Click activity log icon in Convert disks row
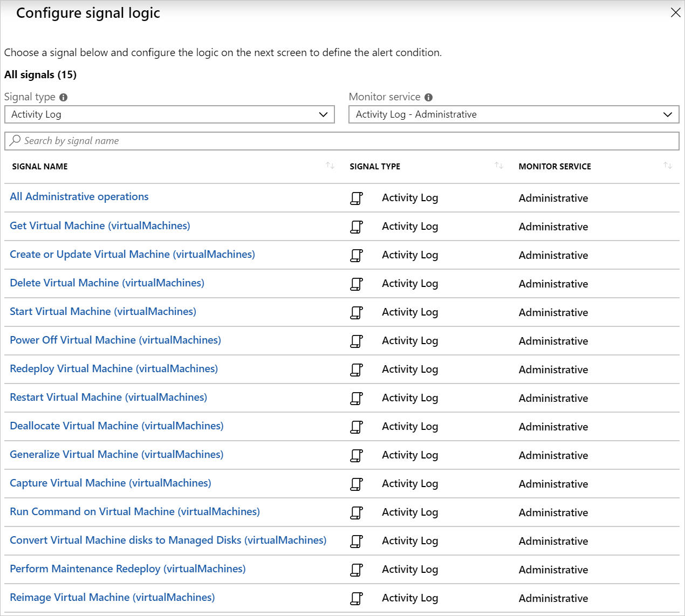The image size is (685, 616). (x=357, y=542)
